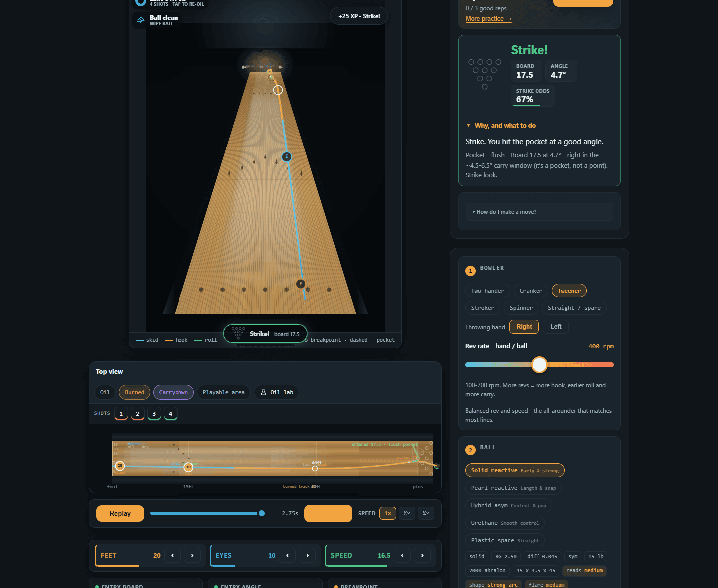Select shot 2 in Shots list
This screenshot has height=588, width=718.
[x=138, y=414]
